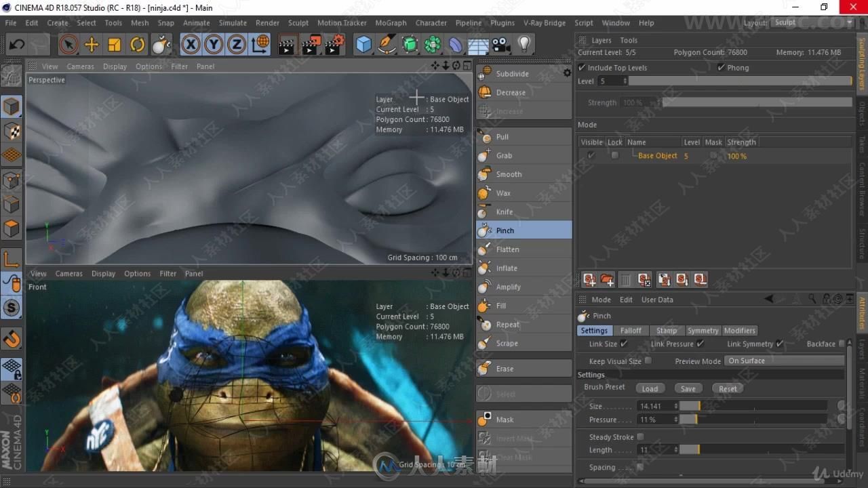Choose the Wax sculpt brush

point(524,193)
